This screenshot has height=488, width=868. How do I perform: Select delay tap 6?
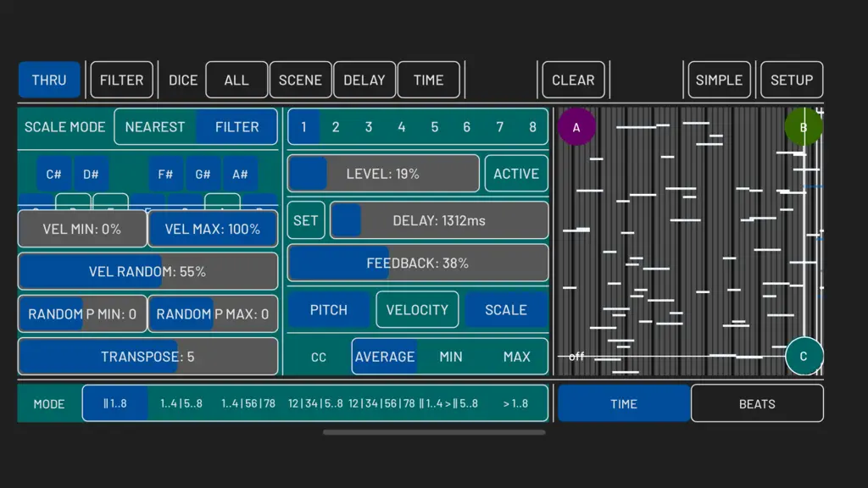(x=467, y=127)
